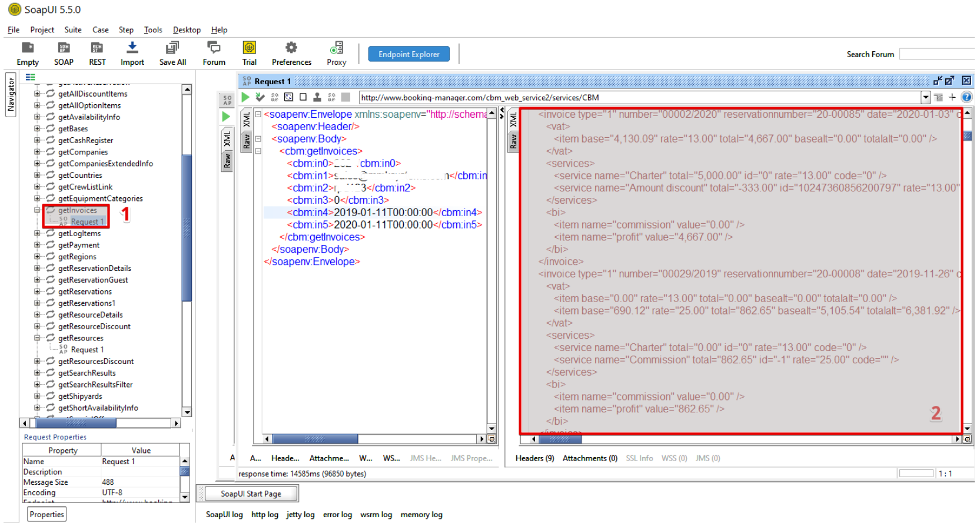
Task: Select the getRegions tree item
Action: pos(77,257)
